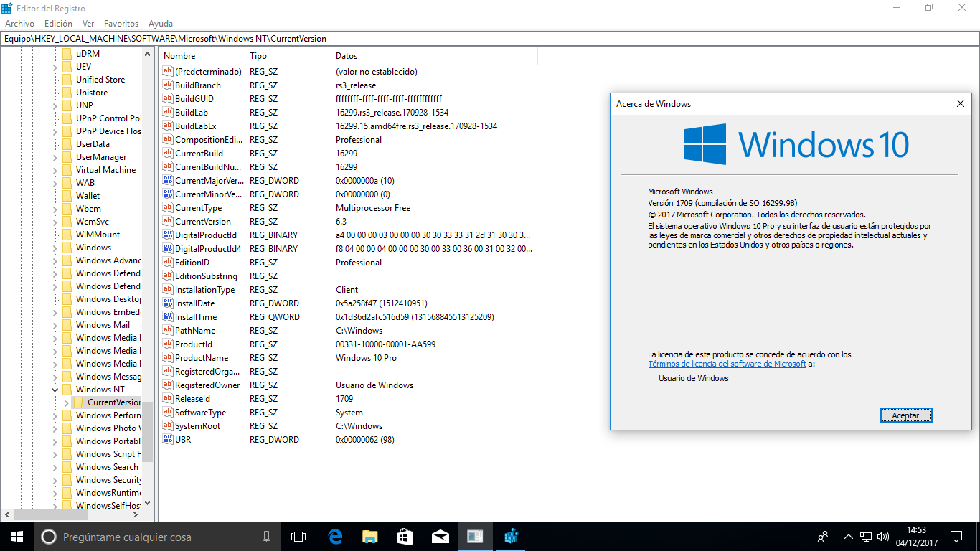This screenshot has width=980, height=551.
Task: Select the UBR value icon
Action: (x=168, y=439)
